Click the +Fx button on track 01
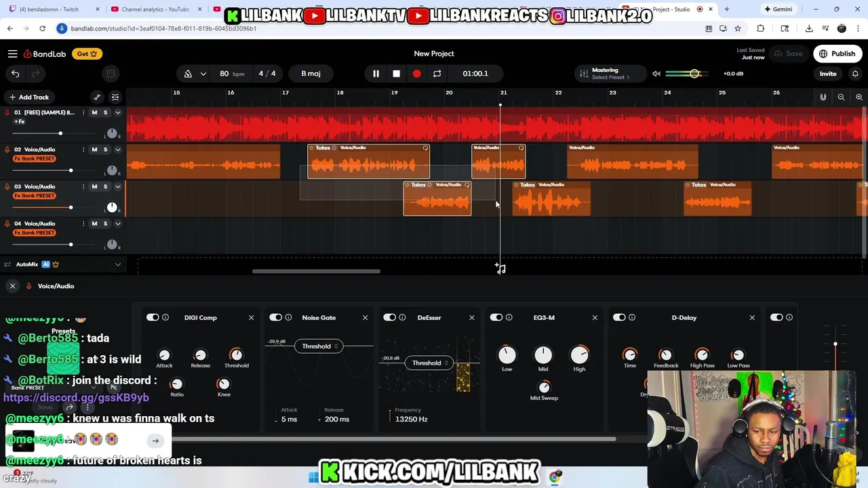 pos(19,122)
